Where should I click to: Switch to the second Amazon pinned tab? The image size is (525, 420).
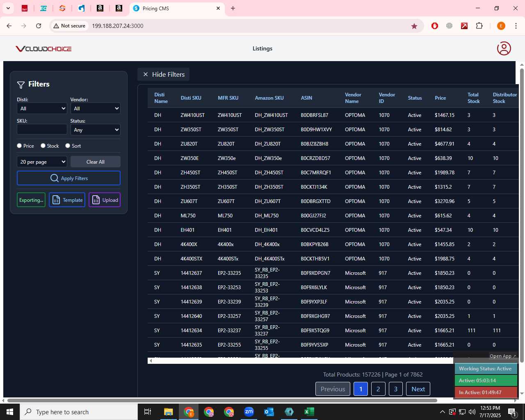(119, 8)
